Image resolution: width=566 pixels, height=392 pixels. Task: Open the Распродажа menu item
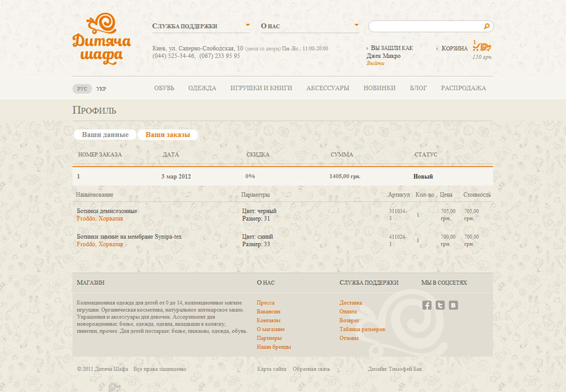pyautogui.click(x=463, y=88)
